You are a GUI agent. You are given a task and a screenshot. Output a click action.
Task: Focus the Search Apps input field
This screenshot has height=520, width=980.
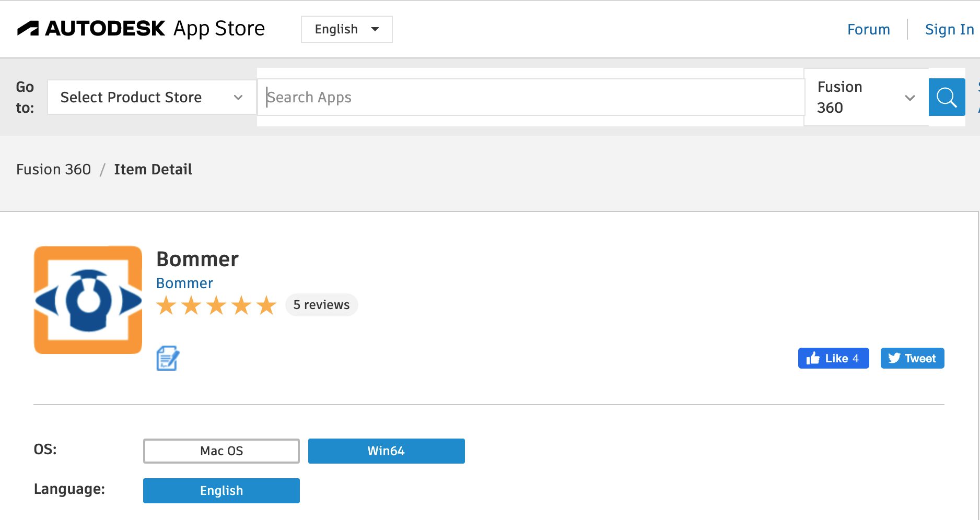pyautogui.click(x=530, y=97)
